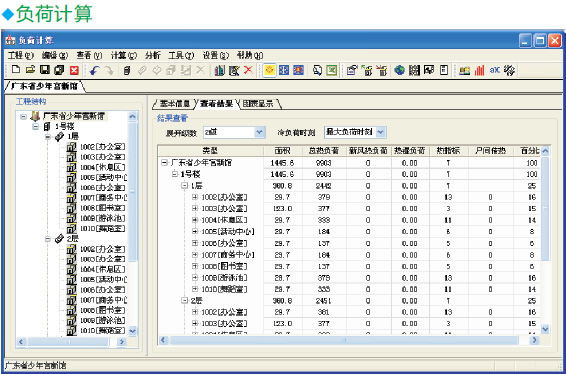Open the 冷负荷时刻 最大负荷时刻 dropdown
The image size is (566, 374).
click(x=380, y=132)
